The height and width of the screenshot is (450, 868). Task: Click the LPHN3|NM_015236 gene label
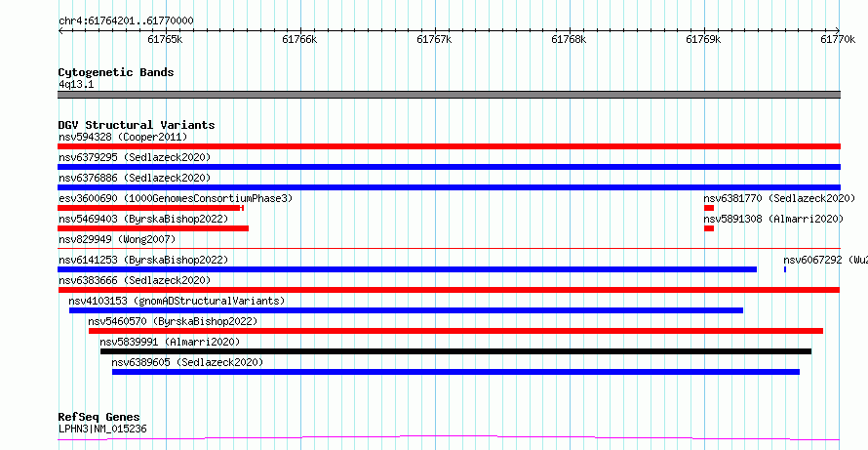click(102, 429)
